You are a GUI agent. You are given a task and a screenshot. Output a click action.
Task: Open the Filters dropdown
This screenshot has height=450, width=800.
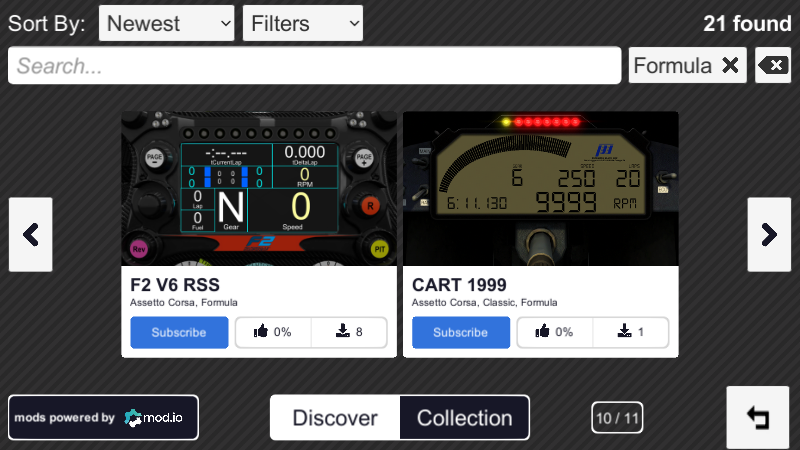pyautogui.click(x=303, y=23)
